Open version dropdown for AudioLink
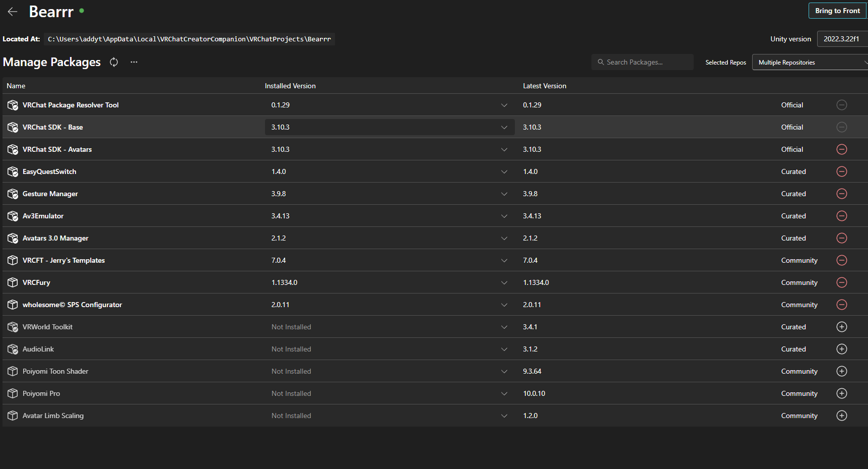The width and height of the screenshot is (868, 469). coord(390,349)
